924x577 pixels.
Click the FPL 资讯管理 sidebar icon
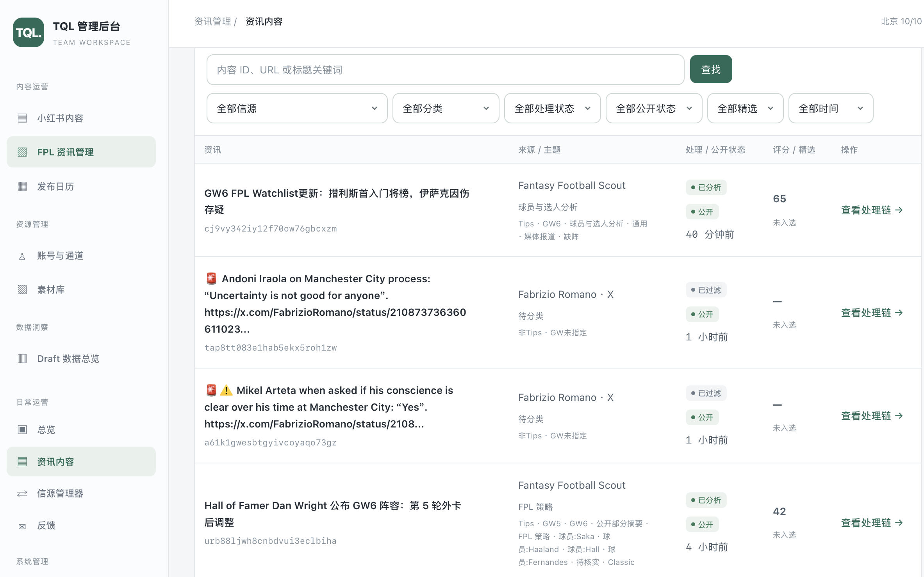pyautogui.click(x=22, y=152)
